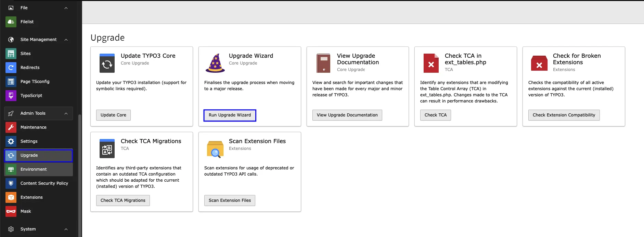Collapse the File module group chevron
This screenshot has height=237, width=644.
click(x=66, y=8)
